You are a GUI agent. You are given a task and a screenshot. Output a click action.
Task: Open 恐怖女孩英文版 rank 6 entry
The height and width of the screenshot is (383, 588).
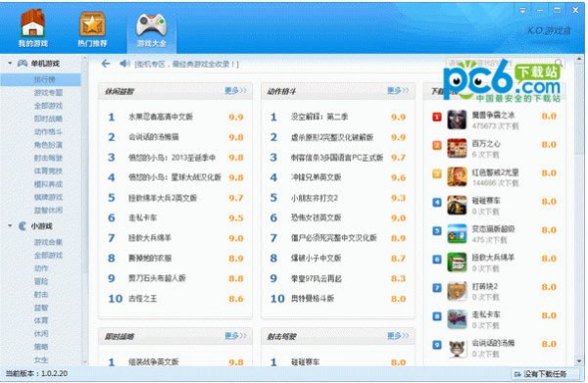click(x=316, y=217)
